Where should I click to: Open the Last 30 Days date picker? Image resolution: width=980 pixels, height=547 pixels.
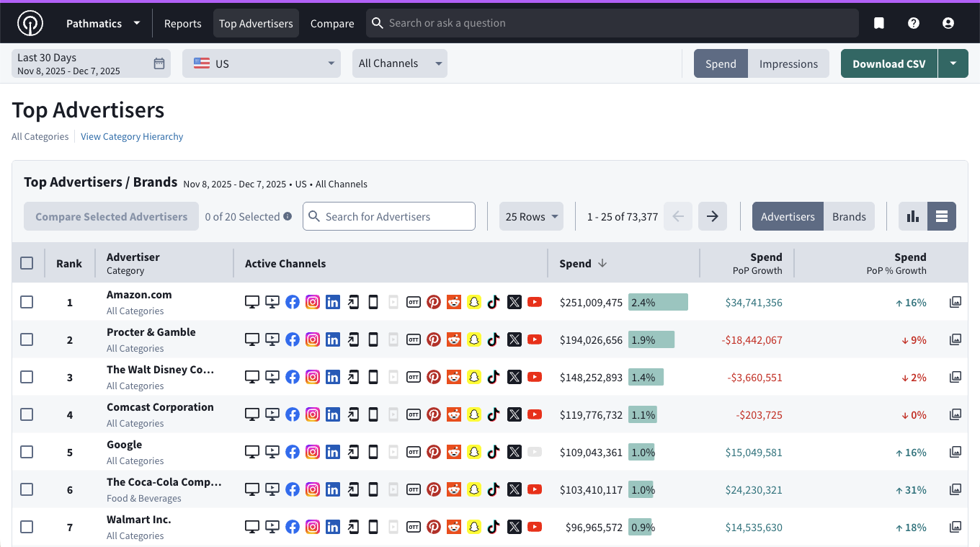[91, 63]
